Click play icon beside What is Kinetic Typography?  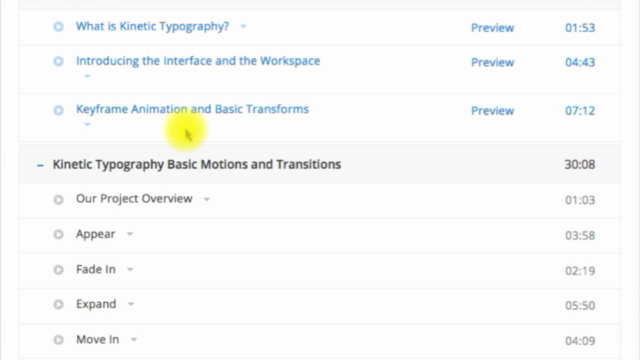click(x=58, y=27)
